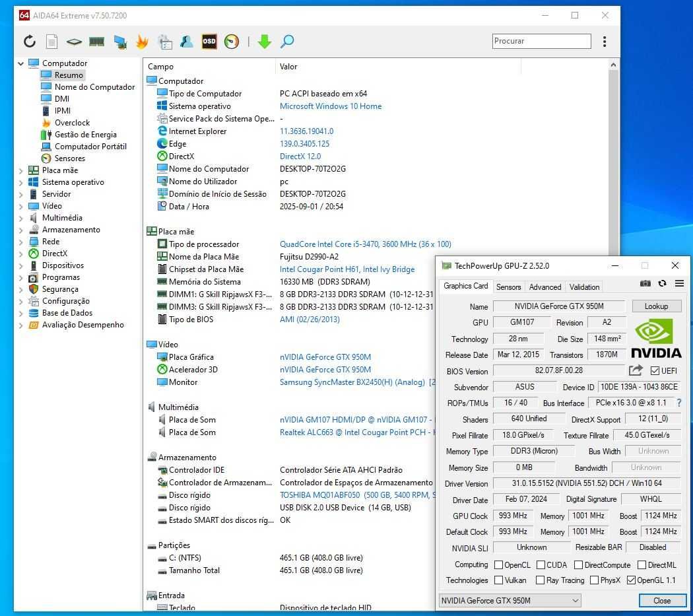Click the user support toolbar icon
The height and width of the screenshot is (616, 693).
click(187, 42)
